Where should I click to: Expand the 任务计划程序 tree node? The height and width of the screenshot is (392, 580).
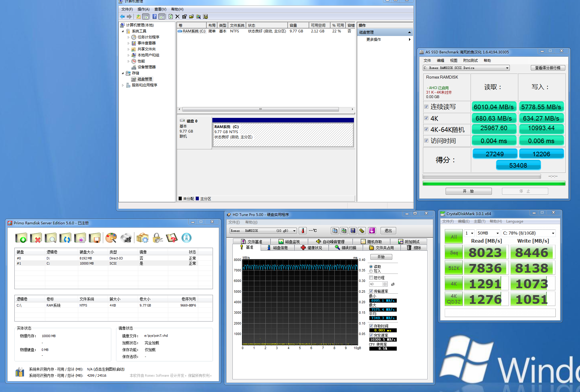[x=129, y=37]
